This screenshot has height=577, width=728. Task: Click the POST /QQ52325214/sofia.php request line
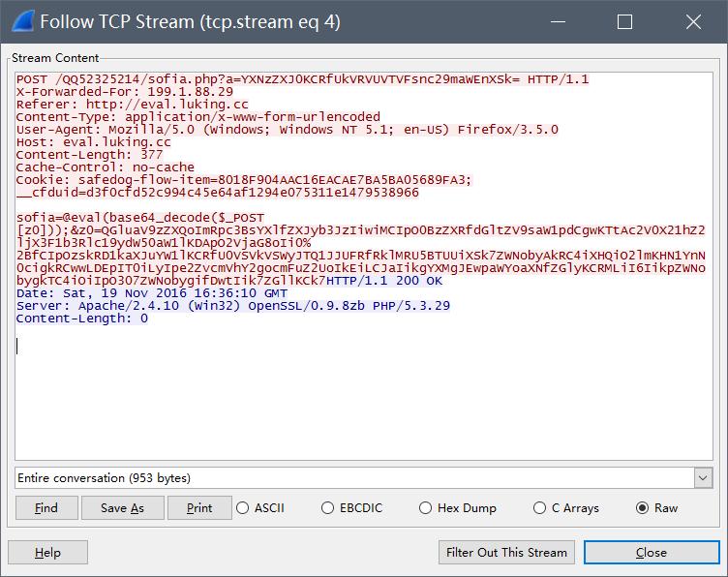302,79
